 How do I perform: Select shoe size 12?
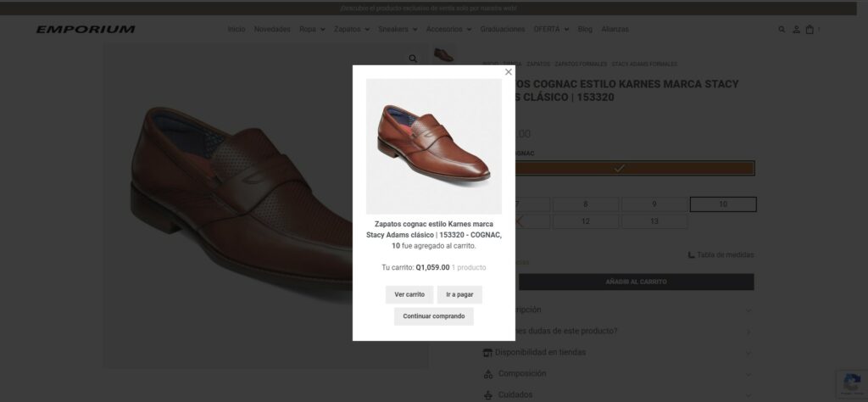[x=586, y=221]
